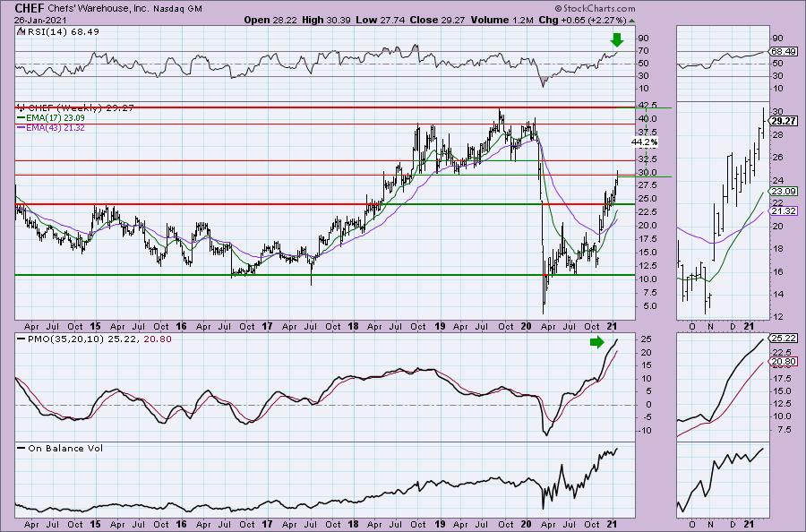
Task: Select the EMA(43) 21.32 legend entry
Action: pyautogui.click(x=51, y=127)
